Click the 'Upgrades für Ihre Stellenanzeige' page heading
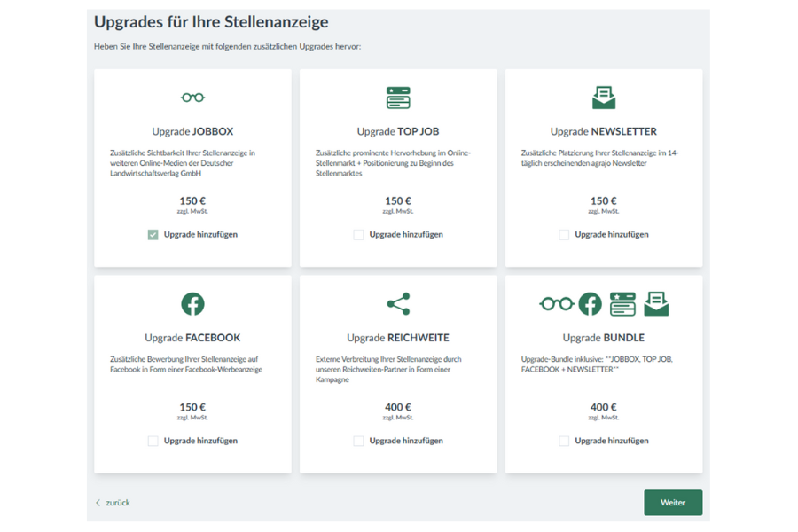The width and height of the screenshot is (798, 532). (x=211, y=22)
